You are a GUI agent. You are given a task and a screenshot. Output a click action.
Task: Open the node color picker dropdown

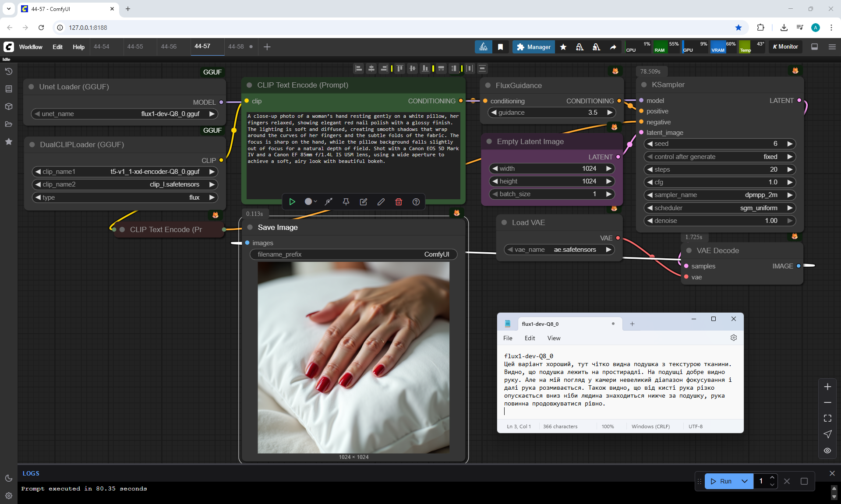click(x=311, y=202)
